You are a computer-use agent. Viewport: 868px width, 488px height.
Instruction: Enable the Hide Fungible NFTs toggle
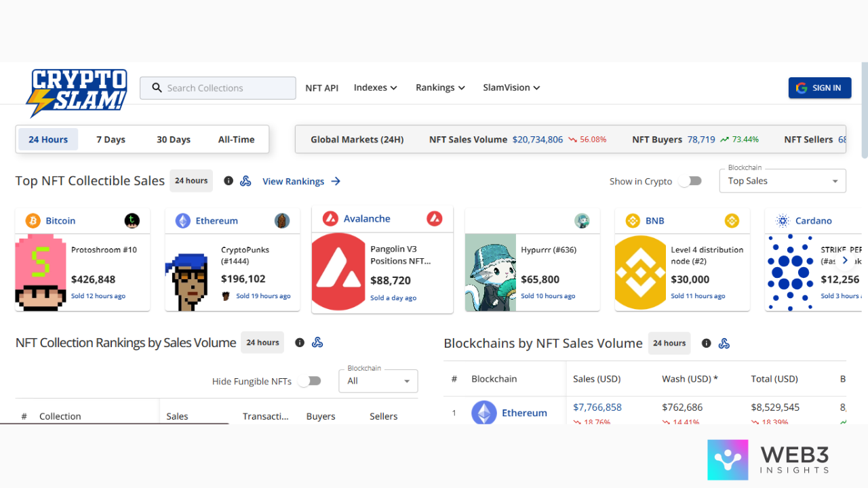pos(309,381)
